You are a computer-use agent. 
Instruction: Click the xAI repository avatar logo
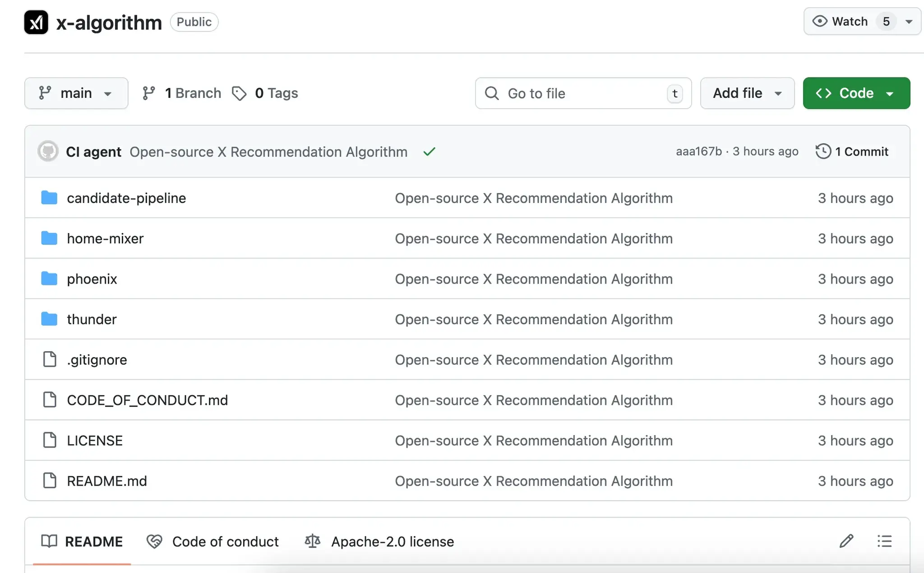point(36,22)
